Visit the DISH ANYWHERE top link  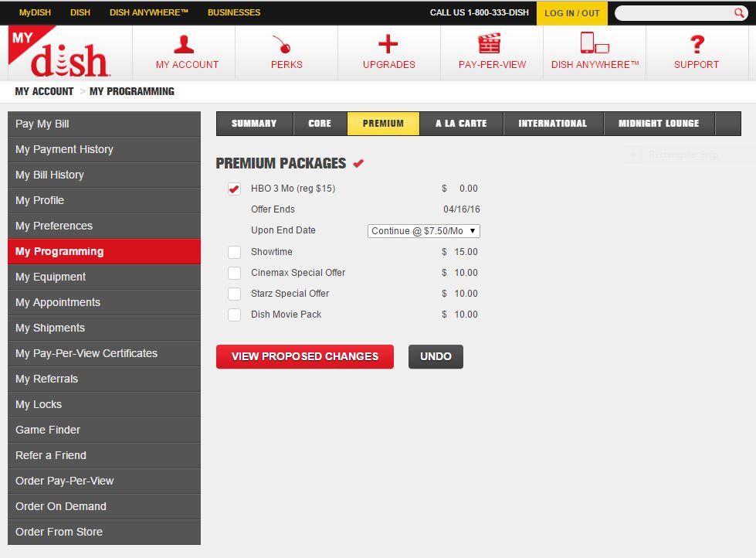point(148,12)
